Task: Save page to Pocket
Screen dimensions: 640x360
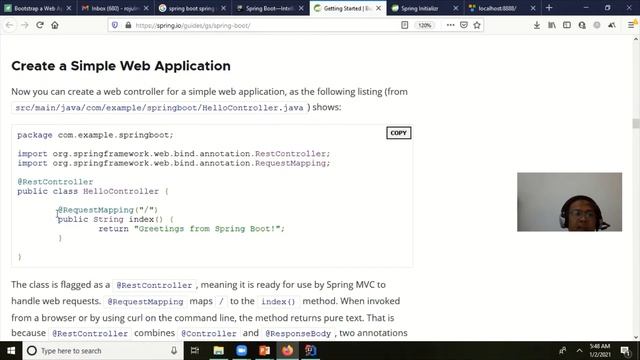Action: click(464, 25)
